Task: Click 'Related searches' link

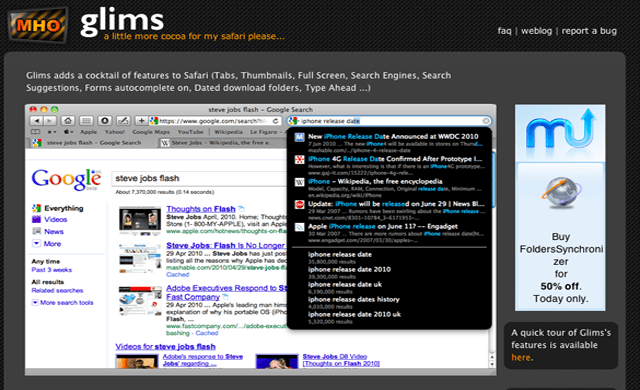Action: pyautogui.click(x=57, y=290)
